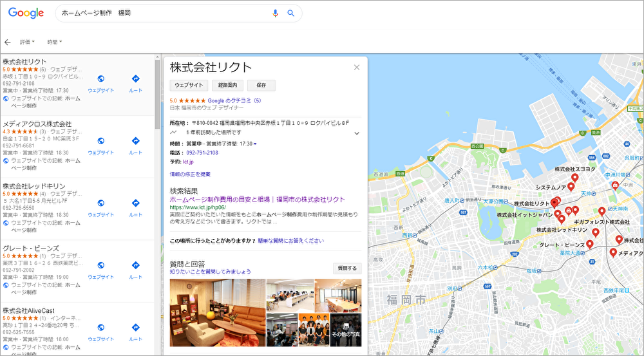The image size is (644, 356).
Task: Click map pin for システムノア
Action: (571, 187)
